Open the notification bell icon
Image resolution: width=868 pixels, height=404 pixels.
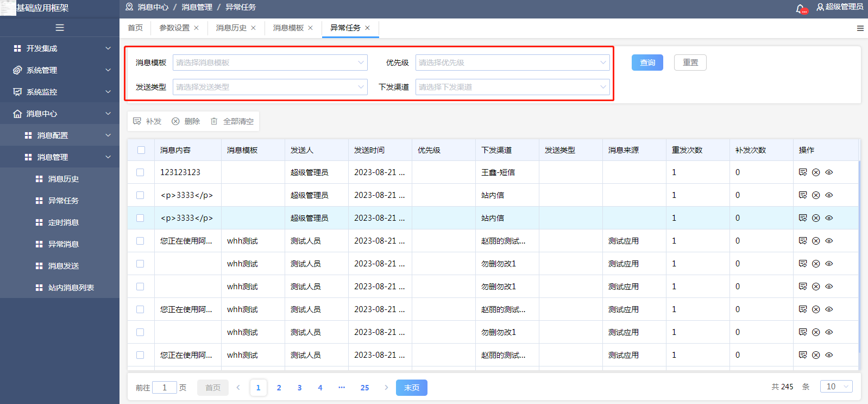[x=801, y=8]
